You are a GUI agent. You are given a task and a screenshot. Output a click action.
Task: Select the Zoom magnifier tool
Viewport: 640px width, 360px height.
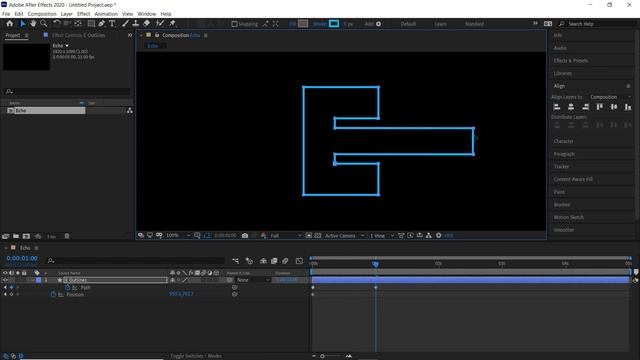[x=44, y=24]
